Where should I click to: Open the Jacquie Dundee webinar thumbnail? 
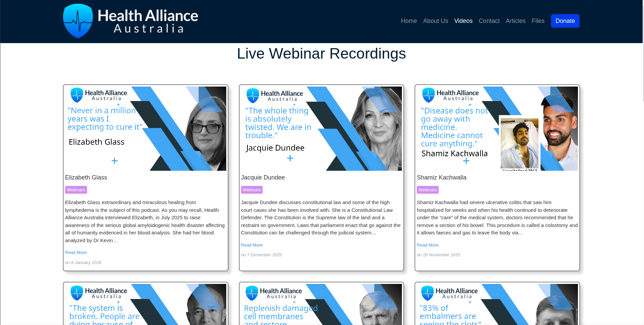(321, 129)
